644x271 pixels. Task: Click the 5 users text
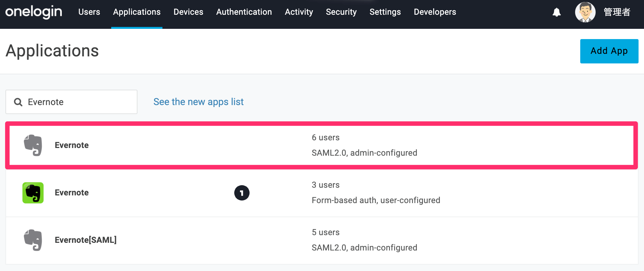click(326, 232)
